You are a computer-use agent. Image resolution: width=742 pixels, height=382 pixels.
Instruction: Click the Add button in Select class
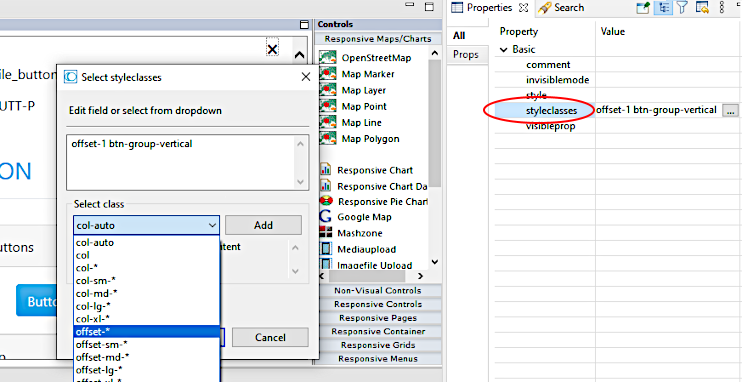point(263,225)
